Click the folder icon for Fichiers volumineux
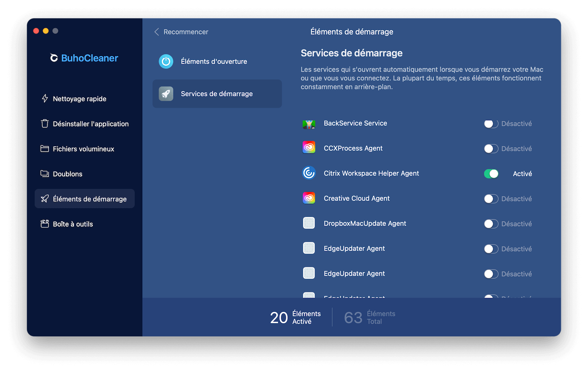 [45, 149]
